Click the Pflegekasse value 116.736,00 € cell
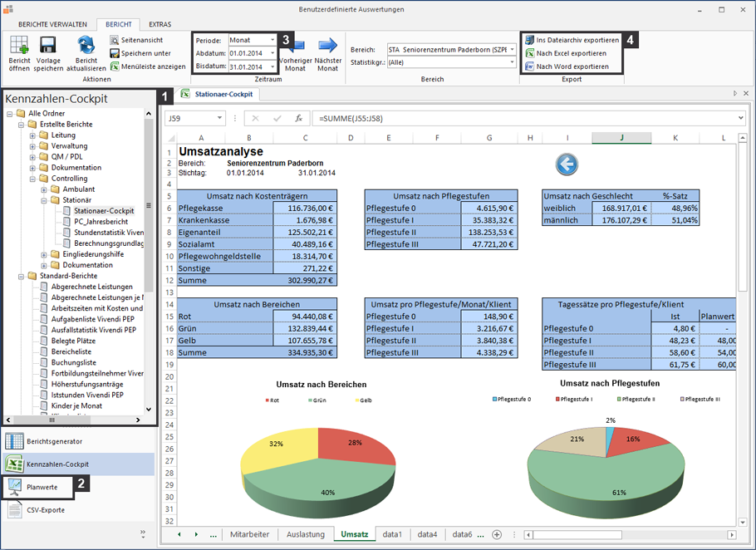This screenshot has height=550, width=756. click(305, 209)
